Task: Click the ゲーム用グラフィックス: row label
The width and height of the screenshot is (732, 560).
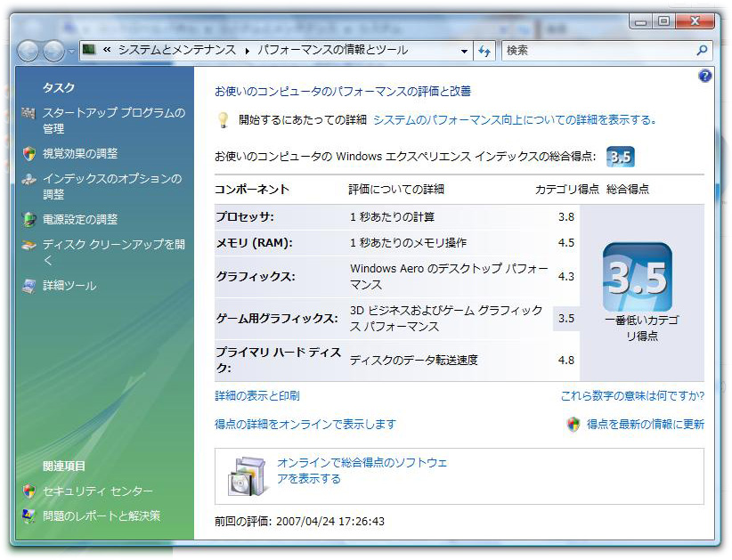Action: point(277,319)
